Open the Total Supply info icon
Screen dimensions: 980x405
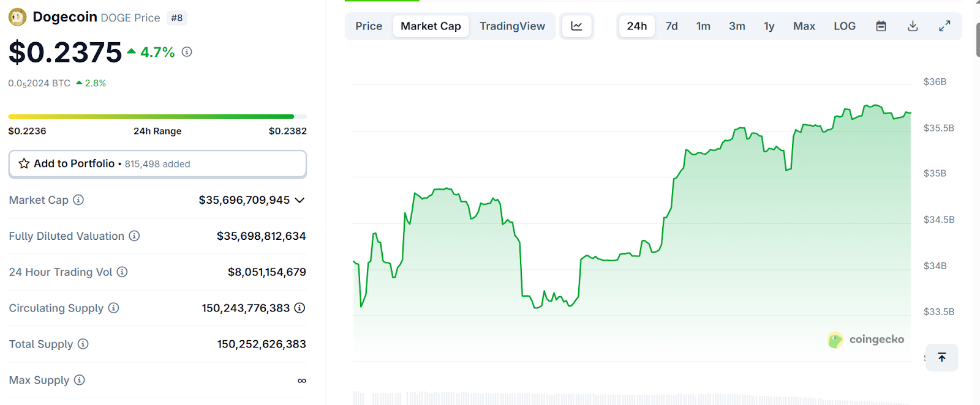pos(83,344)
